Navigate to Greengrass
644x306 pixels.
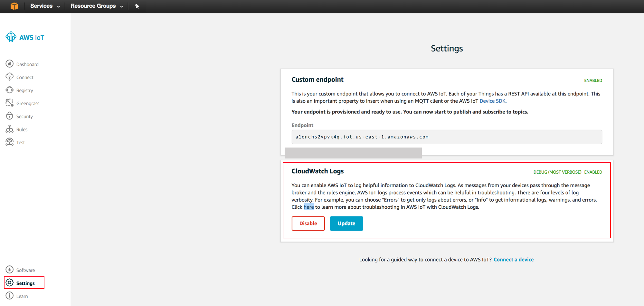(28, 103)
